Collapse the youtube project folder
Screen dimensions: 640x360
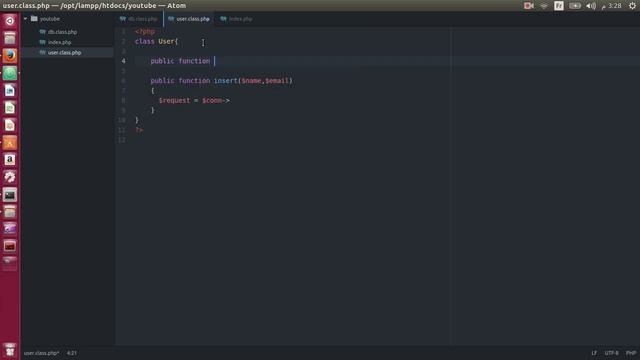point(26,19)
